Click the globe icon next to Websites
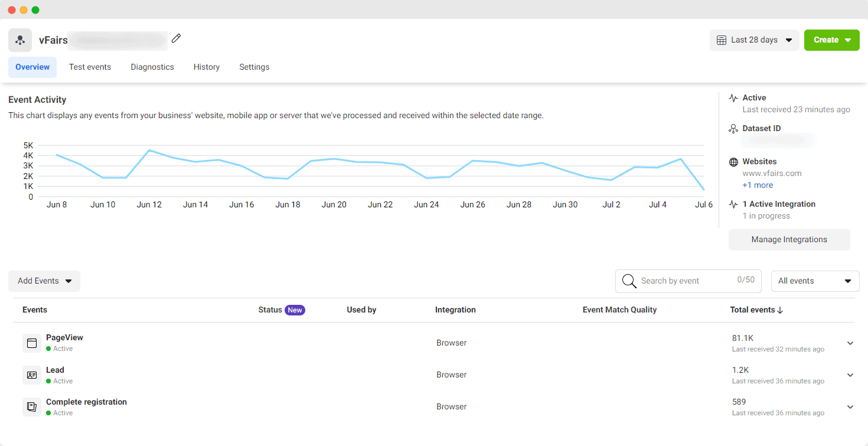868x446 pixels. coord(733,161)
